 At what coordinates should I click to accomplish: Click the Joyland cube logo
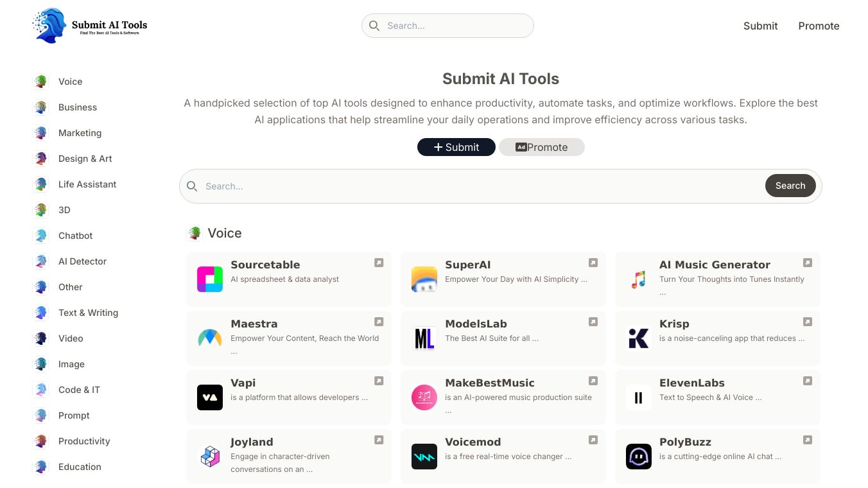point(210,457)
